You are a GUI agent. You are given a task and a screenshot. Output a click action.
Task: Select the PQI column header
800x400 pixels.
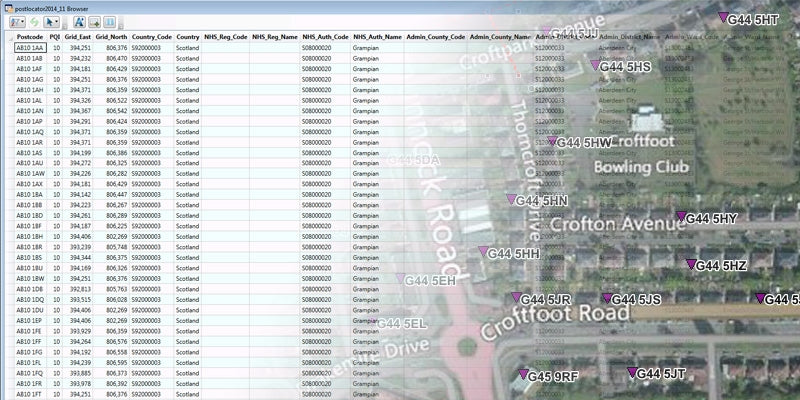(x=55, y=37)
